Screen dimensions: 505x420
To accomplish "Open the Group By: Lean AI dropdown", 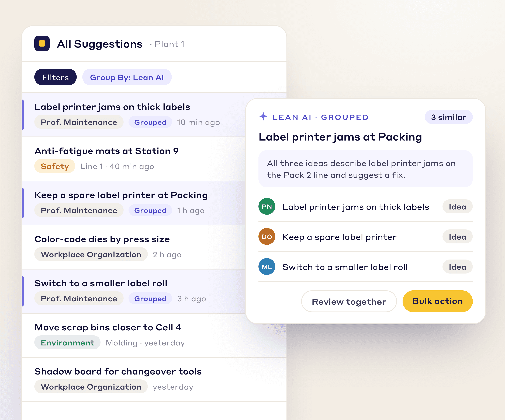I will pos(127,77).
